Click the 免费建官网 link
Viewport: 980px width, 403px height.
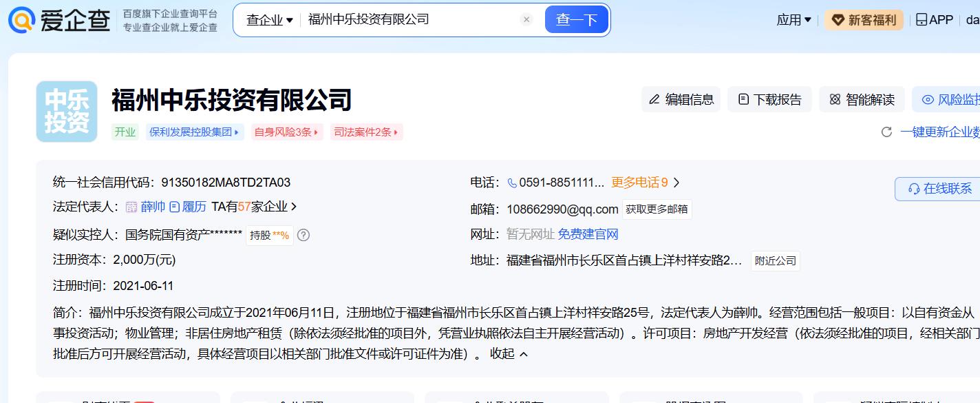(588, 234)
